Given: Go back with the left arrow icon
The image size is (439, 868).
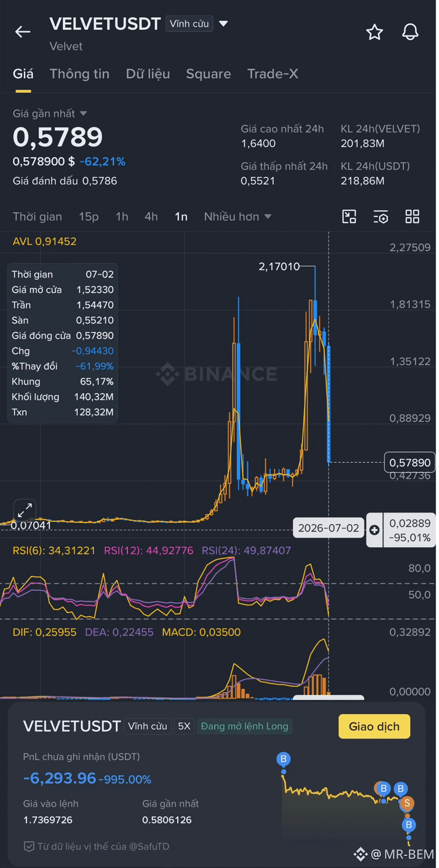Looking at the screenshot, I should pos(22,32).
